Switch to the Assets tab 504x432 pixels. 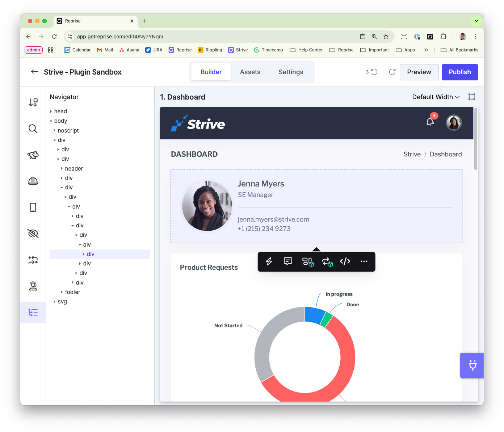[x=250, y=72]
